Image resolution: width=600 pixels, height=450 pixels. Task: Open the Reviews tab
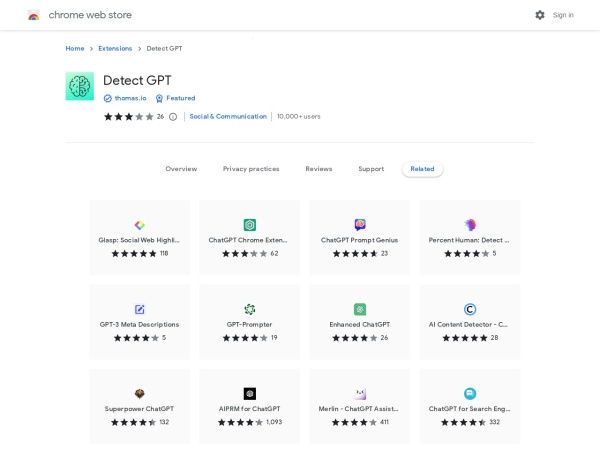point(319,169)
